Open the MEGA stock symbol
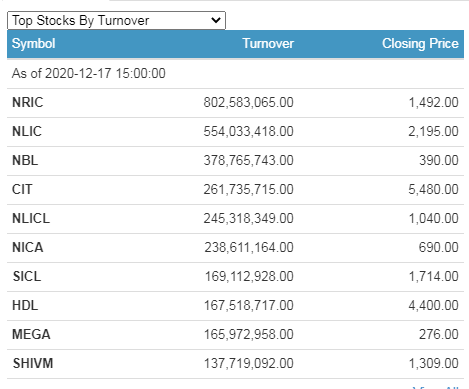 click(31, 334)
